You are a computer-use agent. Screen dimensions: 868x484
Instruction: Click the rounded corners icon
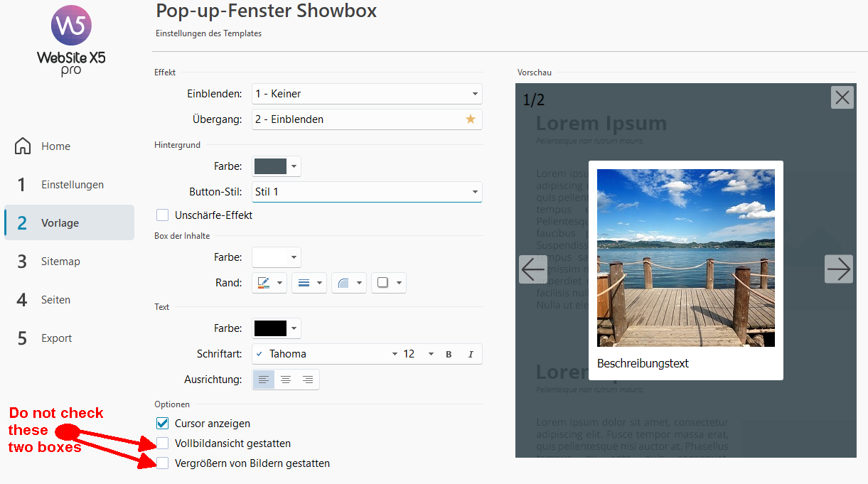[343, 283]
